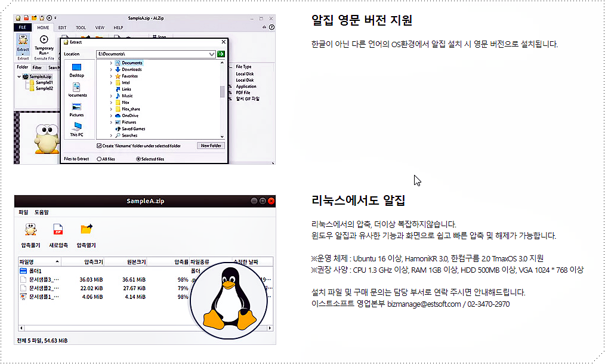605x364 pixels.
Task: Click the bizmanage@estsoft.com email text
Action: tap(424, 304)
